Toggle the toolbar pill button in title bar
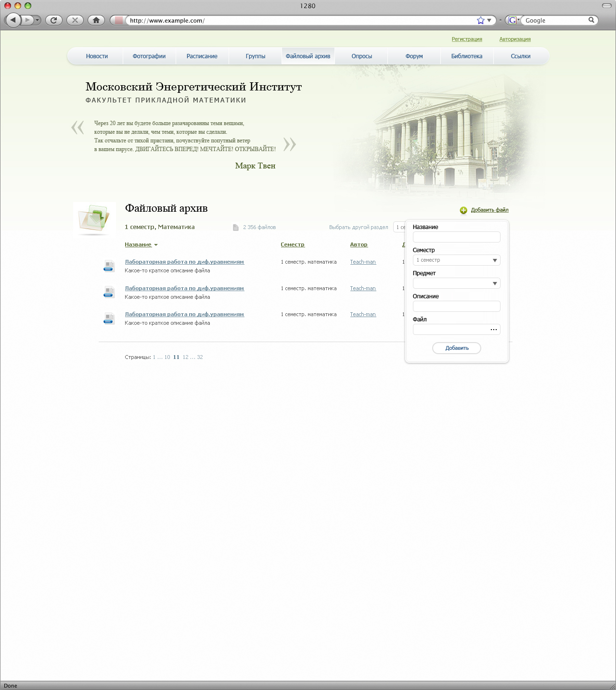Viewport: 616px width, 690px height. coord(607,6)
